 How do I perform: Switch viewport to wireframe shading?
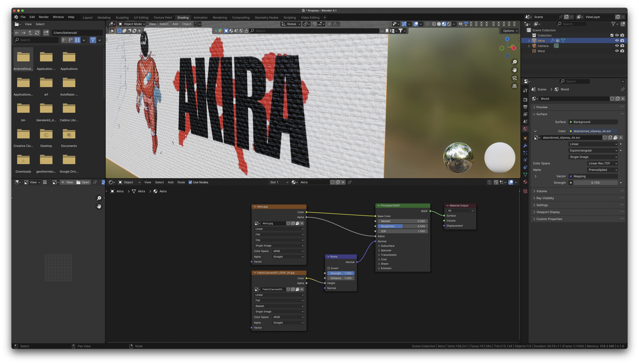[434, 24]
